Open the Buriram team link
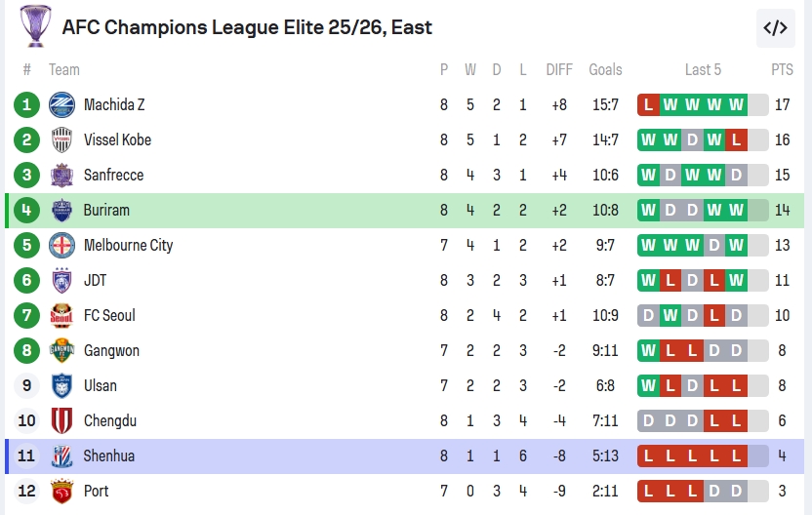The image size is (812, 515). point(106,210)
